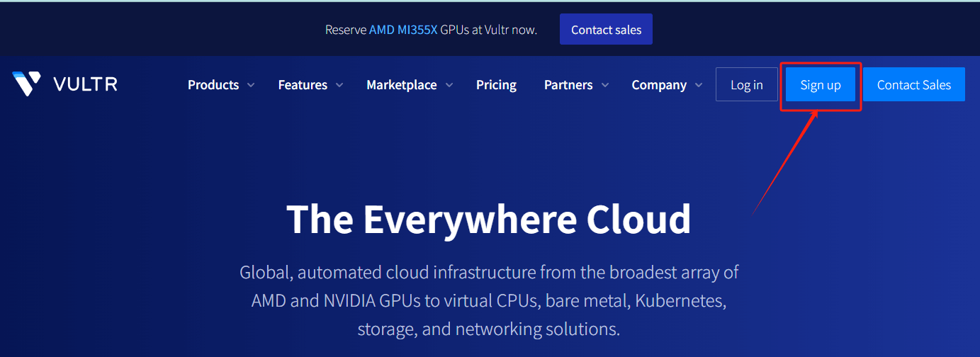
Task: Click the text line starting "AMD and NVIDIA GPUs"
Action: 489,300
